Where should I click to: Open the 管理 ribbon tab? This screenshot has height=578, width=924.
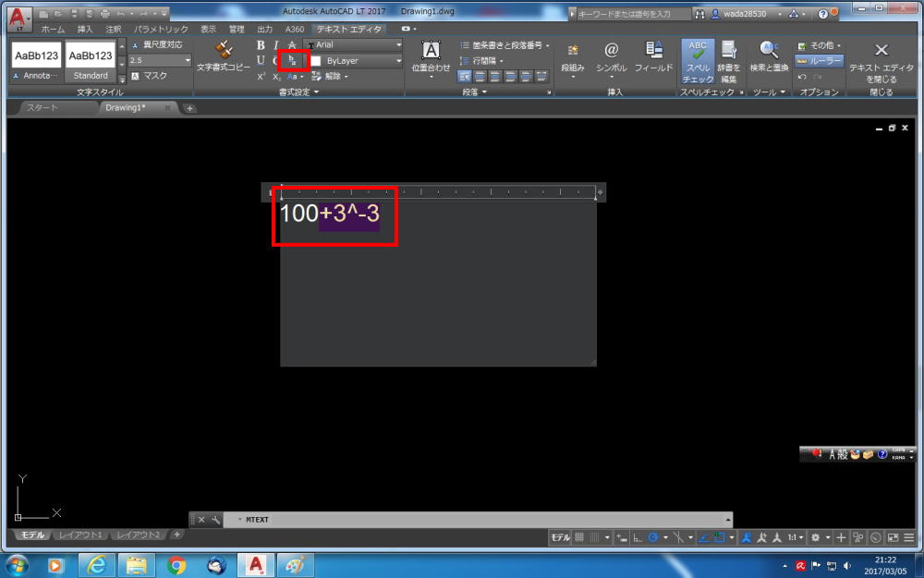(237, 29)
